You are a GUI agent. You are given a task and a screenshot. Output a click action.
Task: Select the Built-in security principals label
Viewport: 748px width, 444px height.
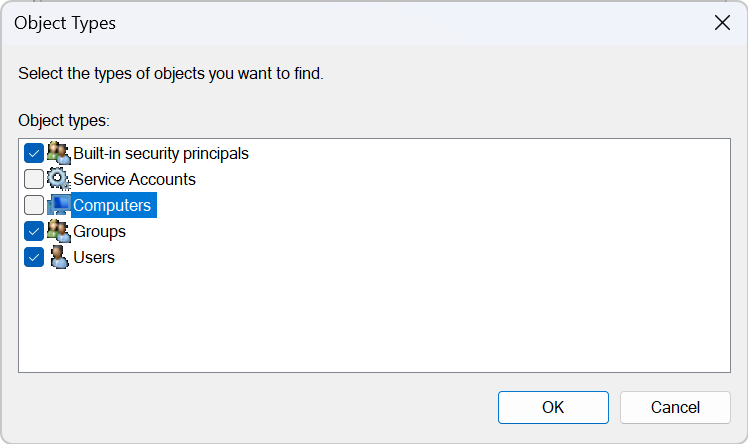161,154
